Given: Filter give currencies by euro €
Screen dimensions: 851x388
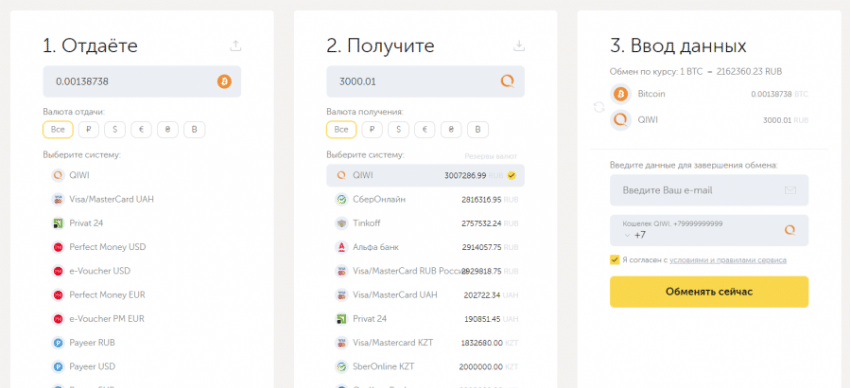Looking at the screenshot, I should tap(141, 130).
